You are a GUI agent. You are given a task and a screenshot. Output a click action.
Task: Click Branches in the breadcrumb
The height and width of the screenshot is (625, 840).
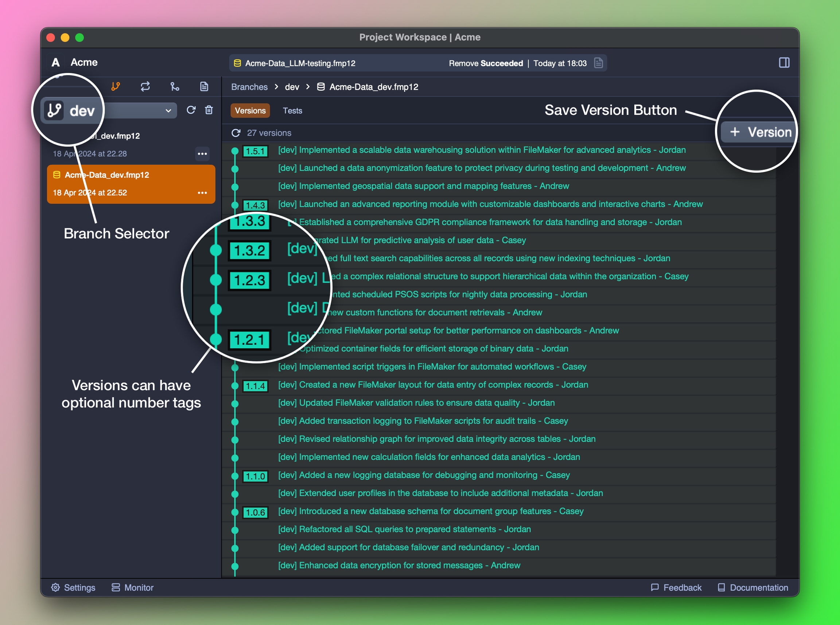249,87
